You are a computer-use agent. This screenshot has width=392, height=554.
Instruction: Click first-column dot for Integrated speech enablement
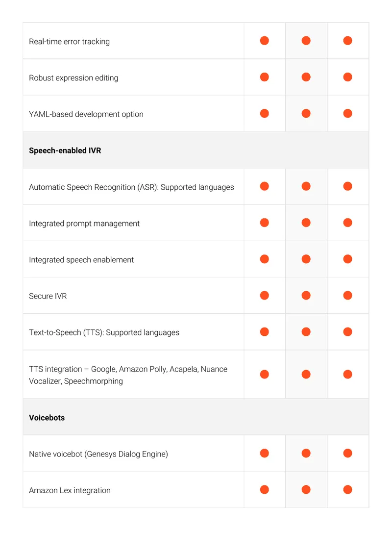(x=264, y=259)
